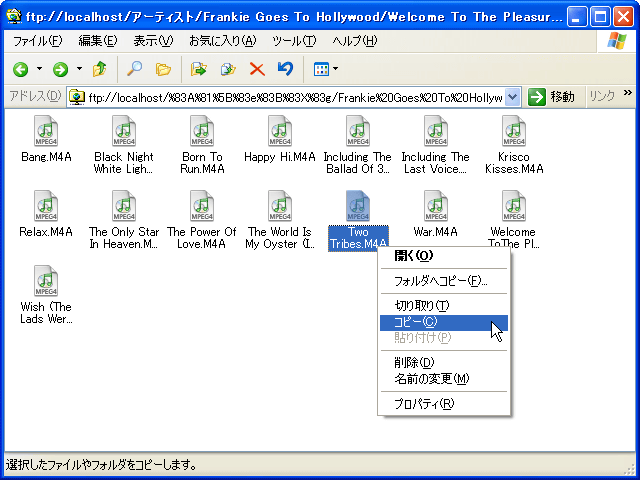Select the Two Tribes.M4A file icon
The image size is (640, 480).
[358, 206]
